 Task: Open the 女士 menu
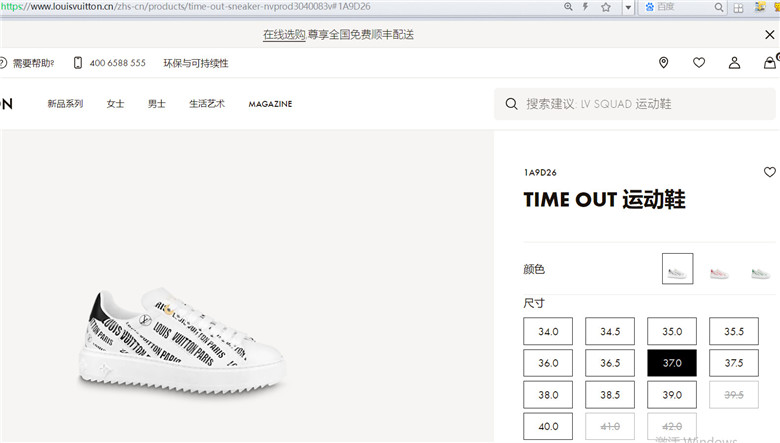[x=115, y=104]
